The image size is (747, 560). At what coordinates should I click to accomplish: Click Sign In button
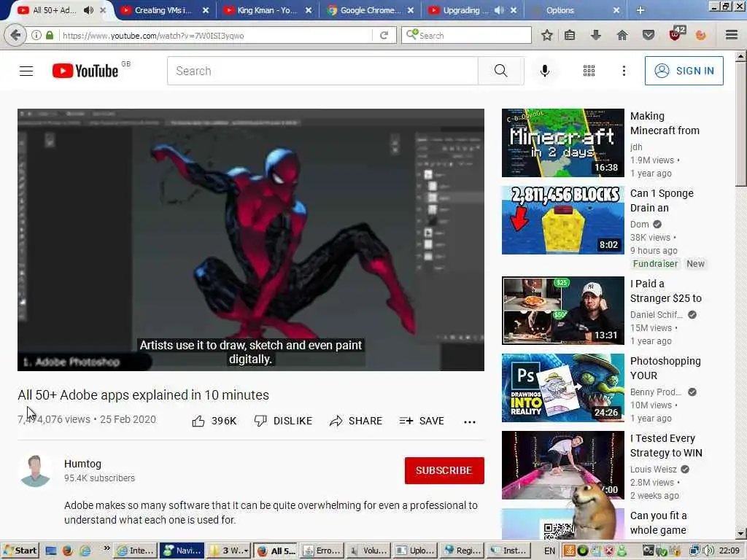coord(684,71)
